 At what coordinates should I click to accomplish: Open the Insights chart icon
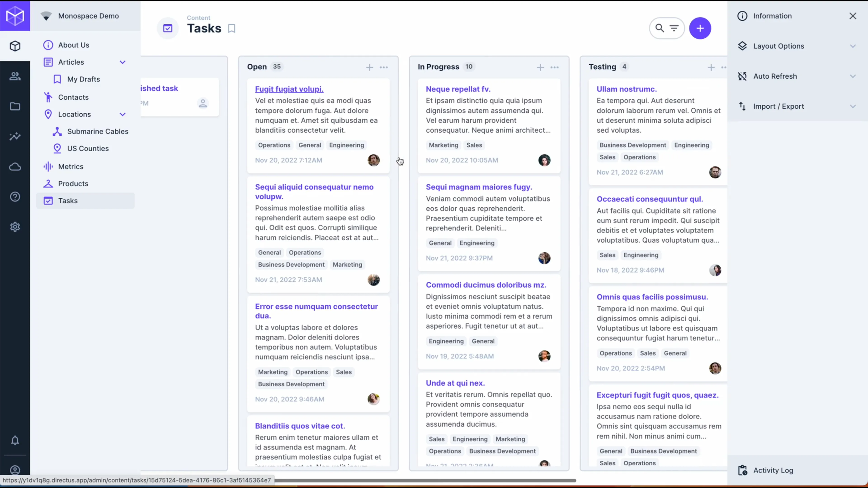[15, 136]
